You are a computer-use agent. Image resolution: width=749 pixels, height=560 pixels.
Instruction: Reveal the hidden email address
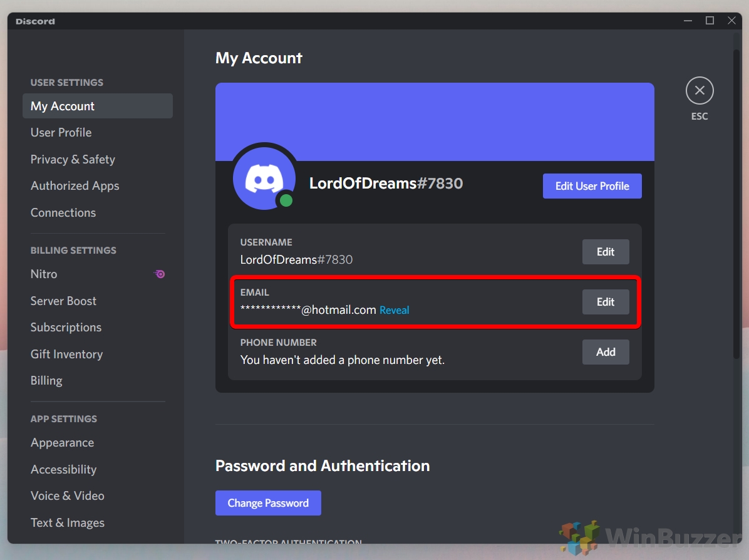394,310
